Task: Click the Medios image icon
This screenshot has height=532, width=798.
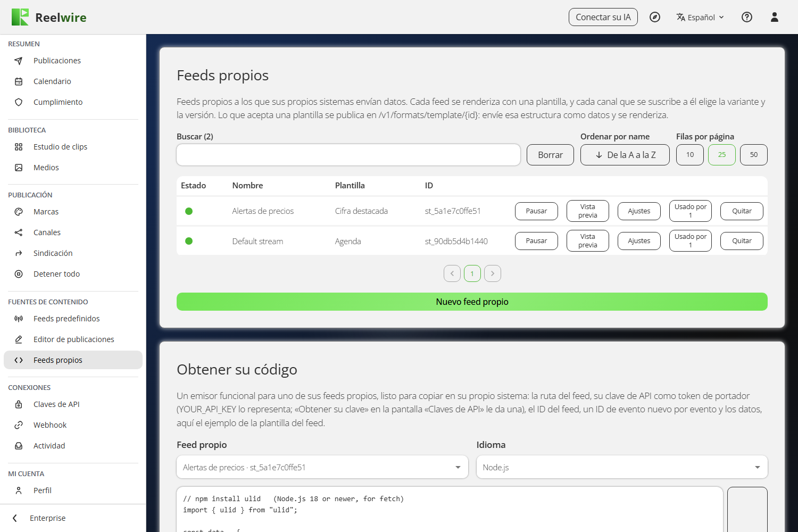Action: [x=19, y=168]
